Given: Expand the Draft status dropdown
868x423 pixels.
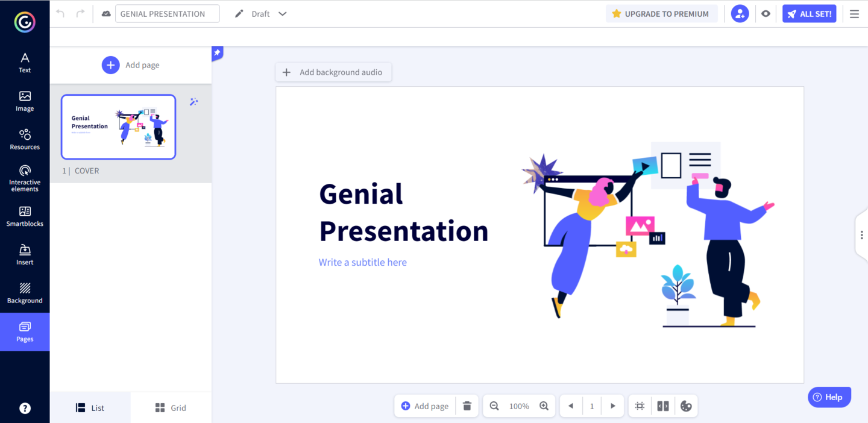Looking at the screenshot, I should coord(282,14).
